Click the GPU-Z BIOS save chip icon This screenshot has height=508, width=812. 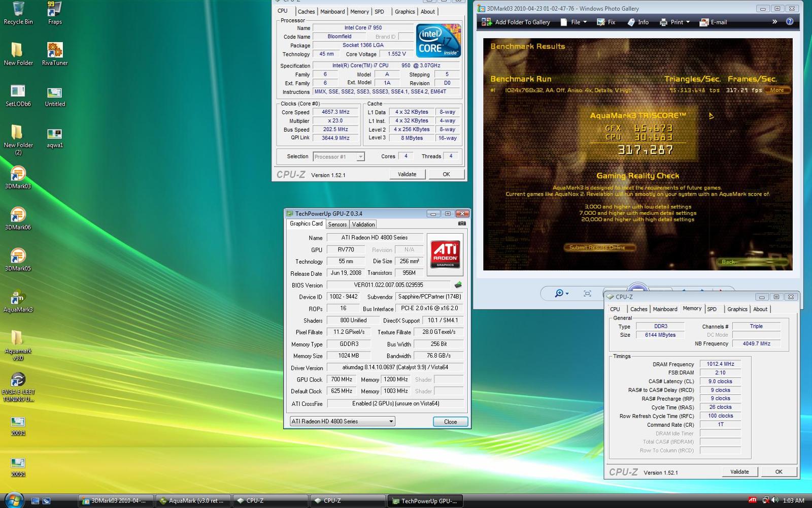click(x=458, y=285)
